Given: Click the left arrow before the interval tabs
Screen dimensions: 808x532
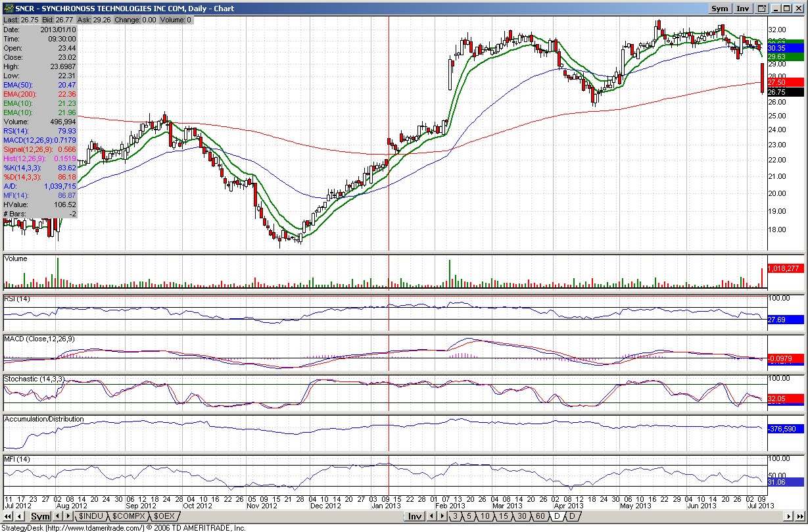Looking at the screenshot, I should click(431, 516).
